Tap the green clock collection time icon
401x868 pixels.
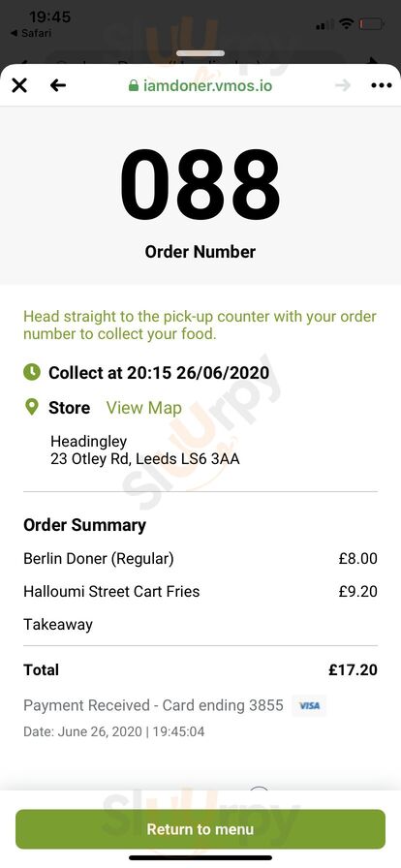click(32, 372)
